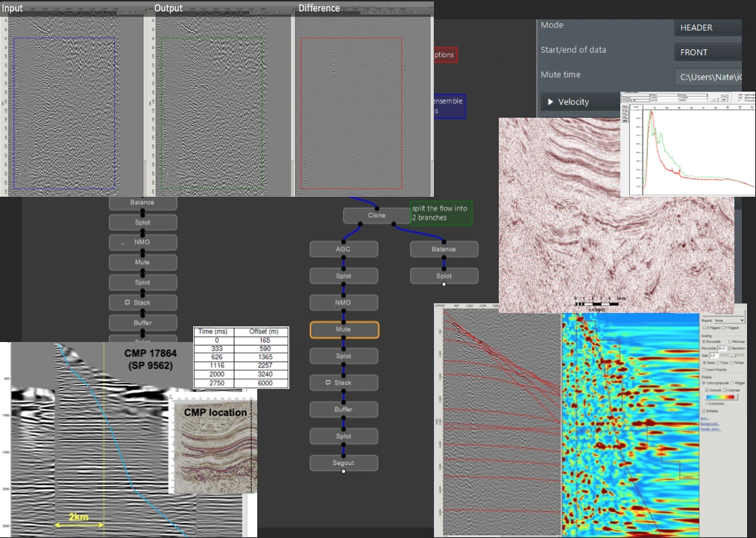Click the bottom tool icon in the spectrum window toolbar
The image size is (756, 538).
(624, 121)
